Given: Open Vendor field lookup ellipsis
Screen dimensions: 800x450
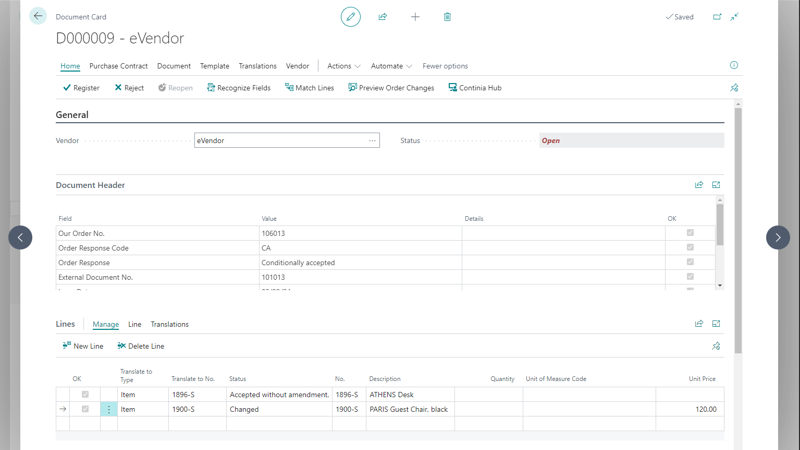Looking at the screenshot, I should (x=372, y=141).
